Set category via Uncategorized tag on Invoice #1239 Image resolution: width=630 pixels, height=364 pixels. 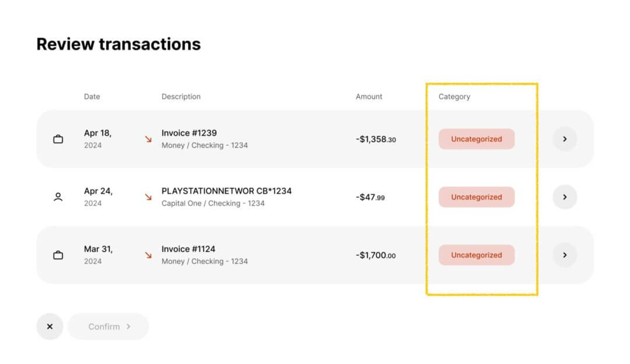[x=477, y=139]
